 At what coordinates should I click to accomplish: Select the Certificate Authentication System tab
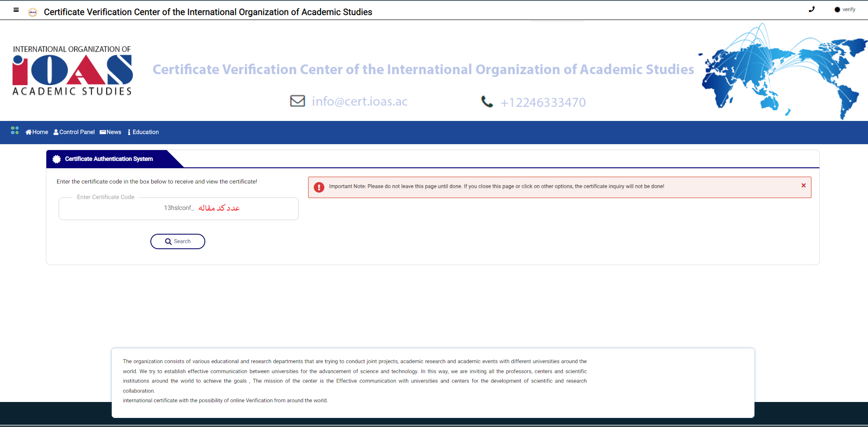point(109,159)
